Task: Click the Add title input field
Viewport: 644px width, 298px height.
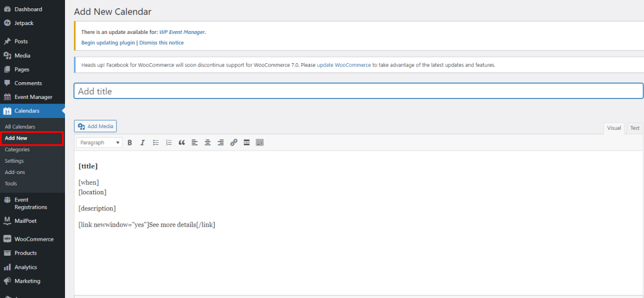Action: [358, 91]
